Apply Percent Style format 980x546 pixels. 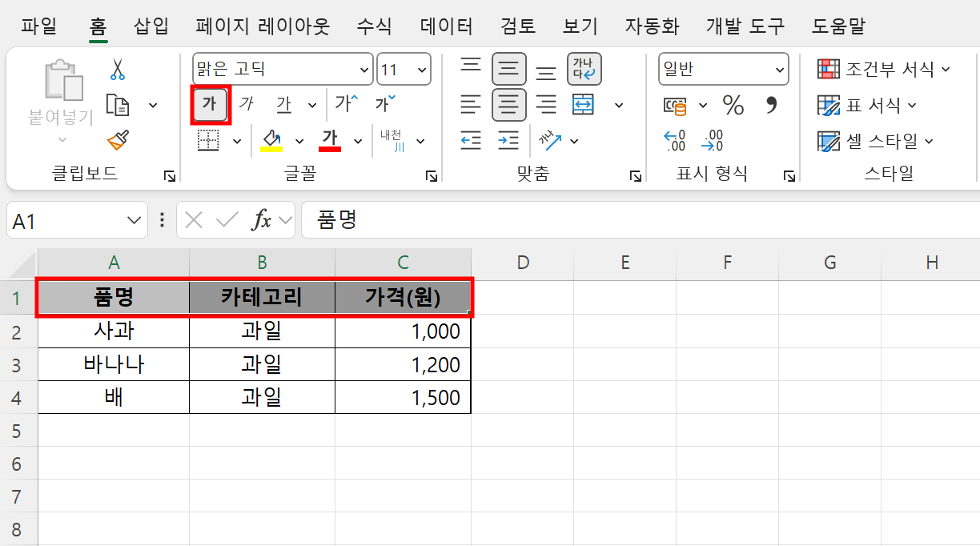click(x=733, y=105)
